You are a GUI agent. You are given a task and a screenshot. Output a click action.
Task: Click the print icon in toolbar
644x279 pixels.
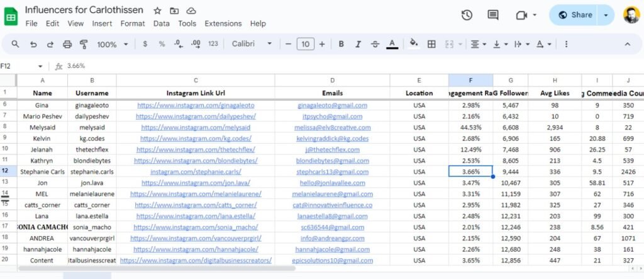click(67, 44)
